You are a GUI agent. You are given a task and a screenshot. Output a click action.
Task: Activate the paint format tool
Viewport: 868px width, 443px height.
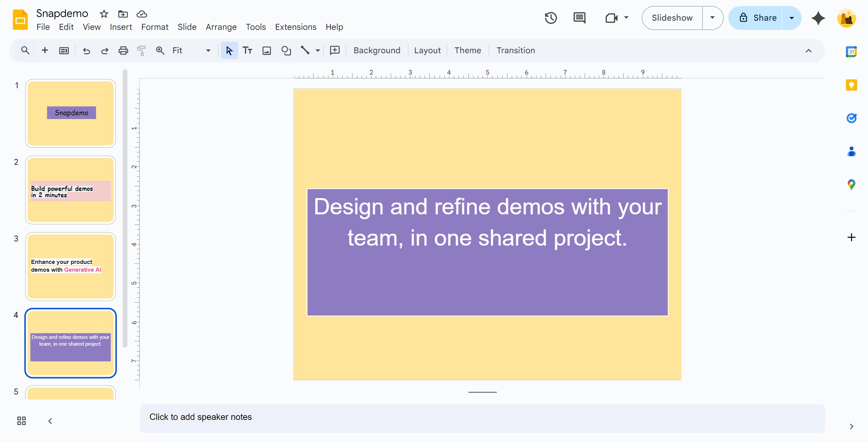point(141,51)
